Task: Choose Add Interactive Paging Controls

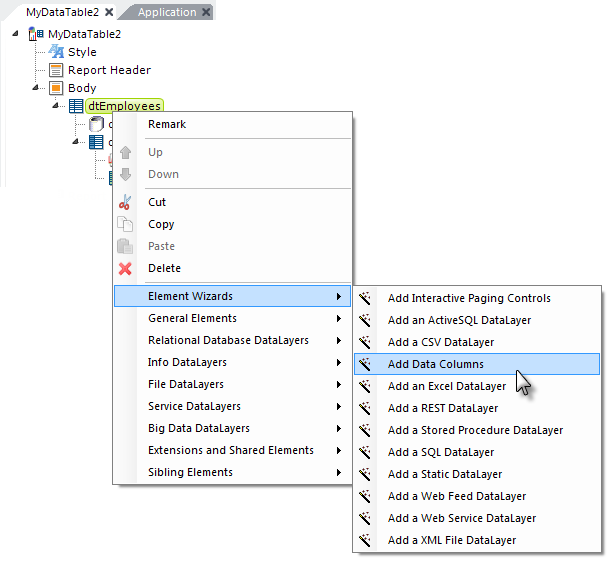Action: tap(477, 298)
